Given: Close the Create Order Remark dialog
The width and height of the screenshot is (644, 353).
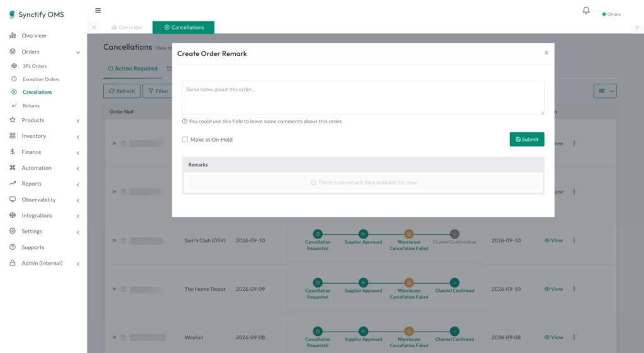Looking at the screenshot, I should pyautogui.click(x=547, y=53).
